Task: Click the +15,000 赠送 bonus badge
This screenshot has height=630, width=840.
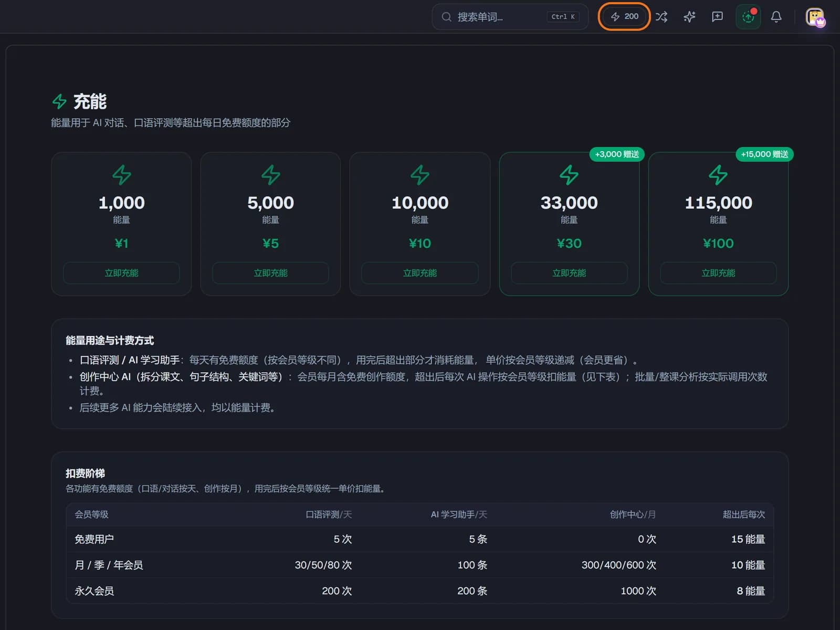Action: pos(764,154)
